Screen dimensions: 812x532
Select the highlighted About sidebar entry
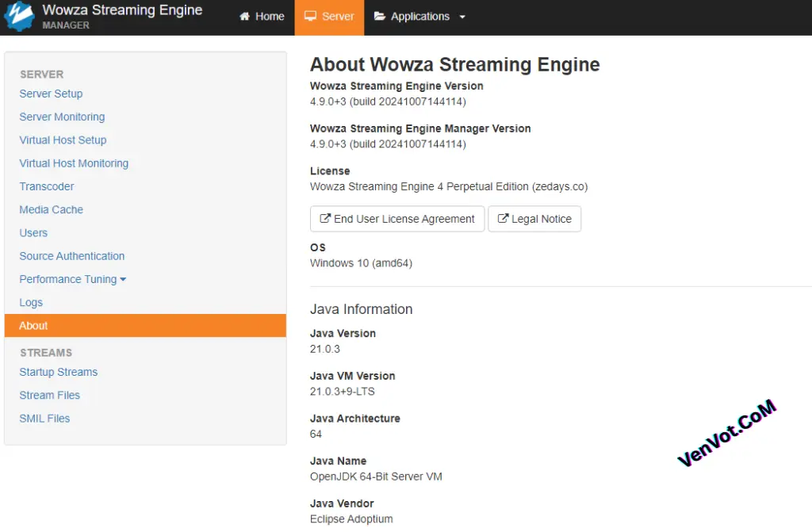[x=33, y=325]
